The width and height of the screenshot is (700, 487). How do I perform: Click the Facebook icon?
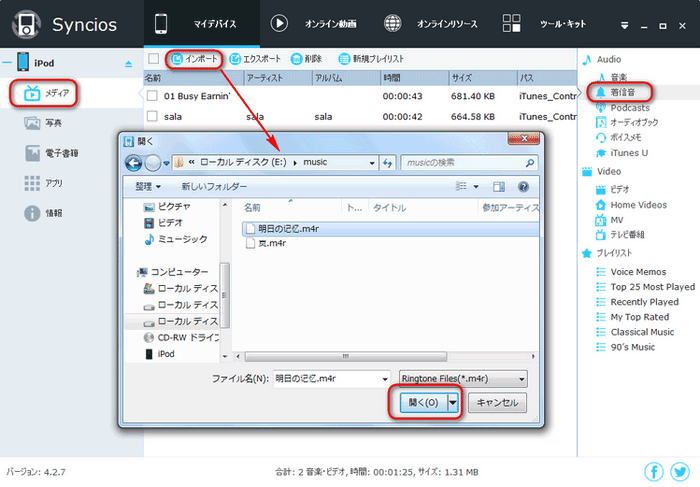[654, 471]
